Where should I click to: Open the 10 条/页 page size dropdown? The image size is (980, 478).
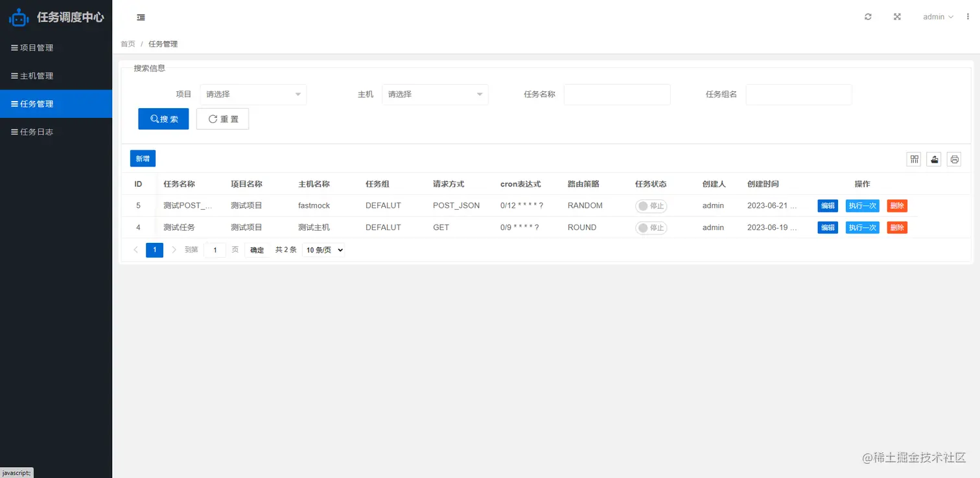click(323, 250)
